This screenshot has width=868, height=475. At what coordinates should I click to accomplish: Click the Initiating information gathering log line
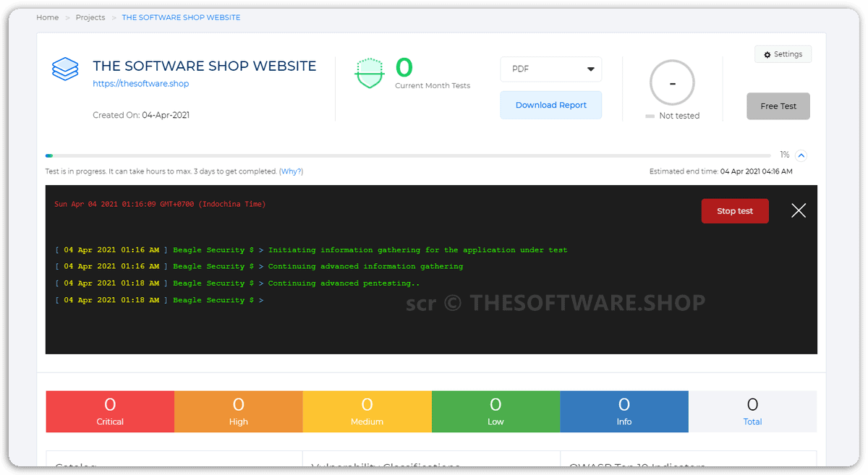pyautogui.click(x=311, y=250)
